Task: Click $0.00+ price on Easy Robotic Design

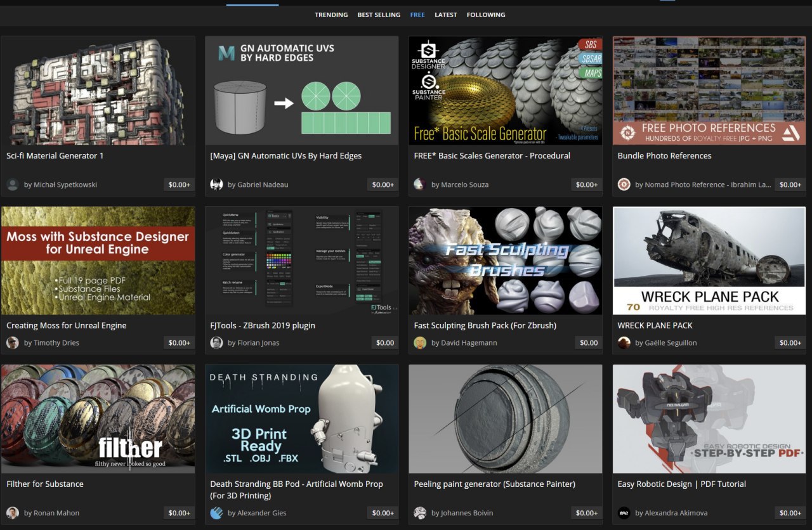Action: 790,513
